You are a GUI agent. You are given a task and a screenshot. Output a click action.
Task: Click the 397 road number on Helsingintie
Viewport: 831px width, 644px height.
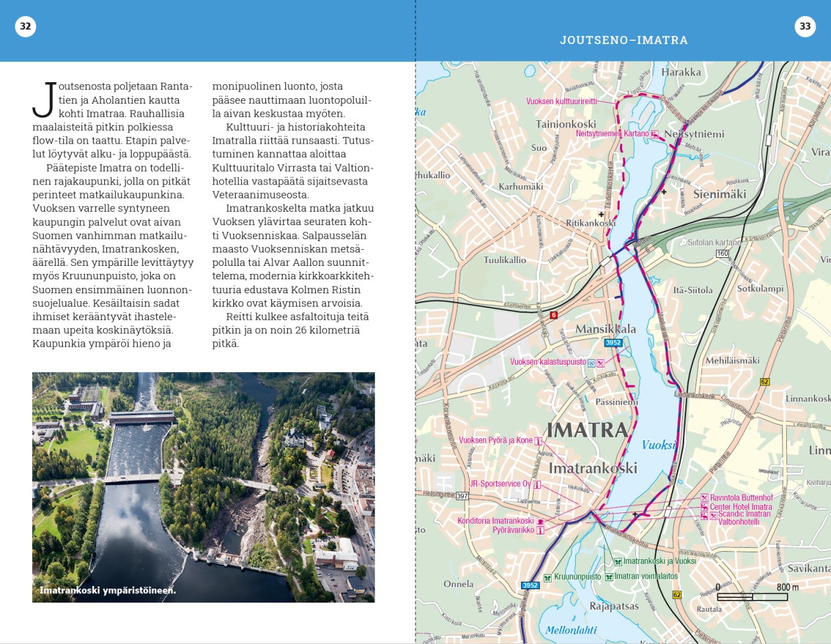click(462, 496)
